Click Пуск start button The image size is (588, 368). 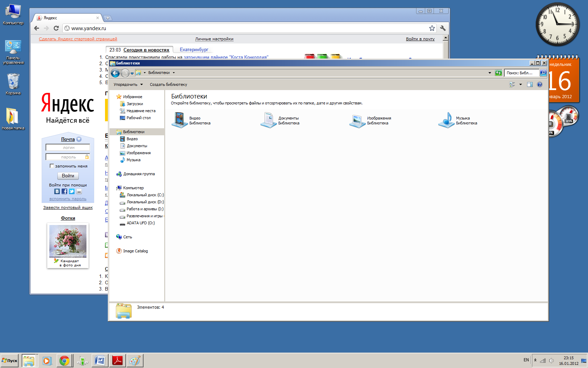[x=10, y=361]
